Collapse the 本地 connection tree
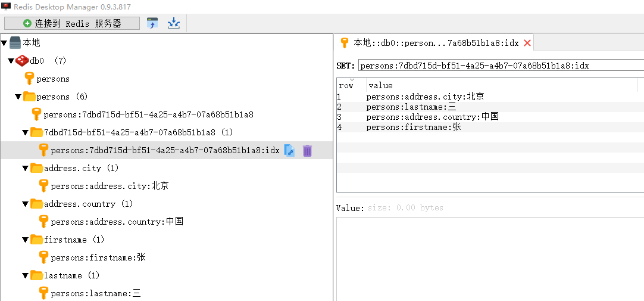This screenshot has height=301, width=644. coord(4,43)
